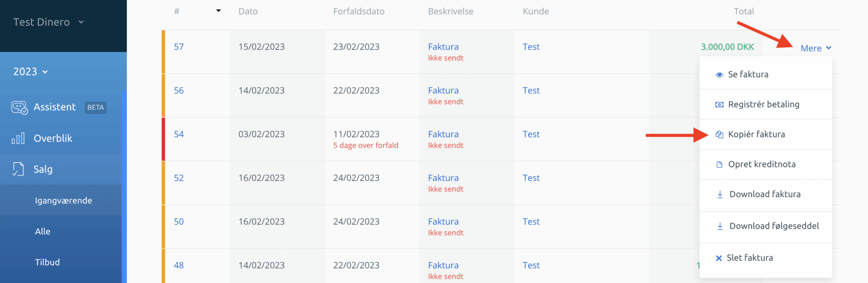Open customer Test on invoice 56 row
Image resolution: width=868 pixels, height=283 pixels.
coord(531,91)
